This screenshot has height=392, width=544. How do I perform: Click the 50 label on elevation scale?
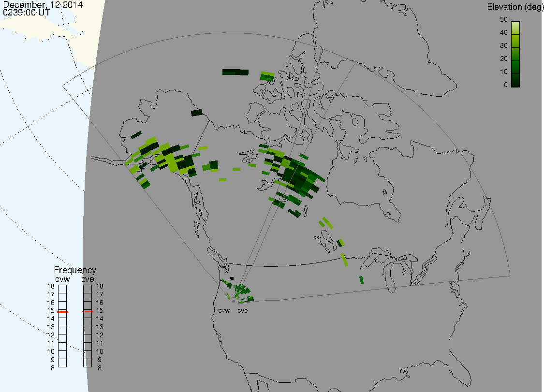click(504, 20)
